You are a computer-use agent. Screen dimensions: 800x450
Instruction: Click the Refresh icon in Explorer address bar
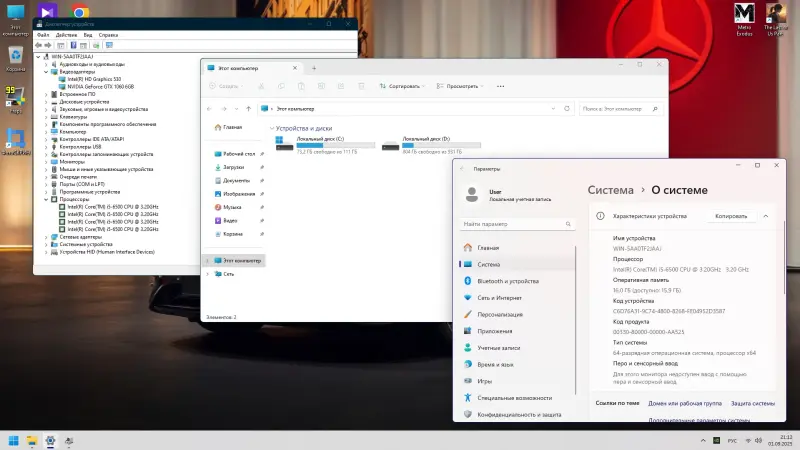[x=566, y=109]
